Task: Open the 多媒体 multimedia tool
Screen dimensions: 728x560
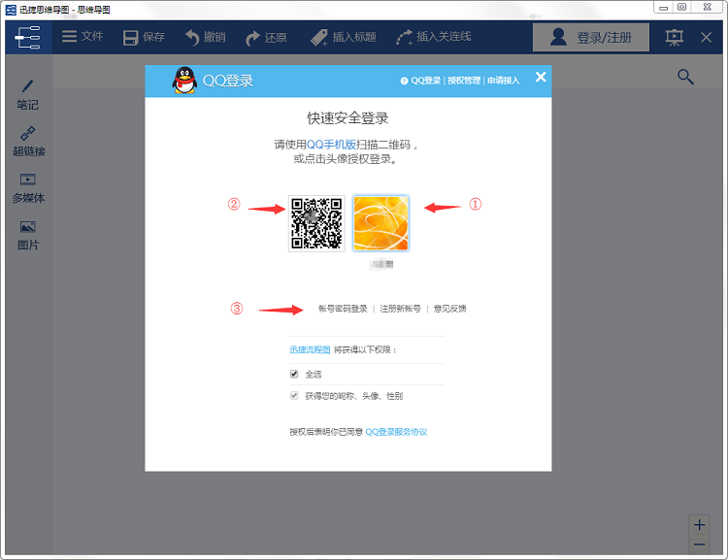Action: click(28, 188)
